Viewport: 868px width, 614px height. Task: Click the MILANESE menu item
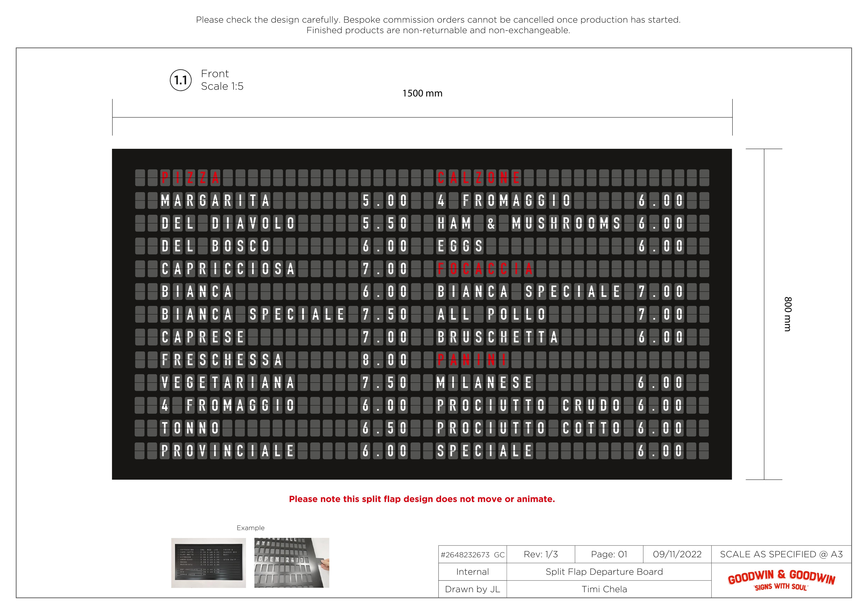(x=485, y=383)
